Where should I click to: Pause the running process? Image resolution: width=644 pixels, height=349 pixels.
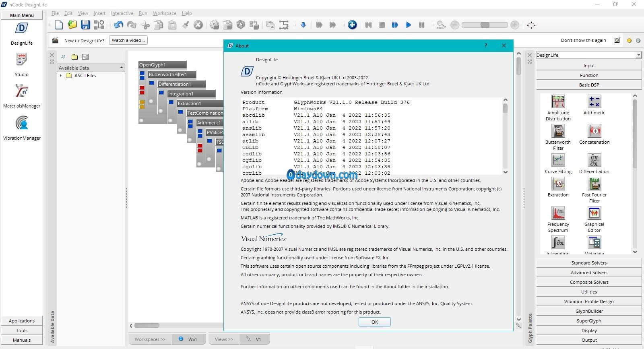pyautogui.click(x=421, y=25)
